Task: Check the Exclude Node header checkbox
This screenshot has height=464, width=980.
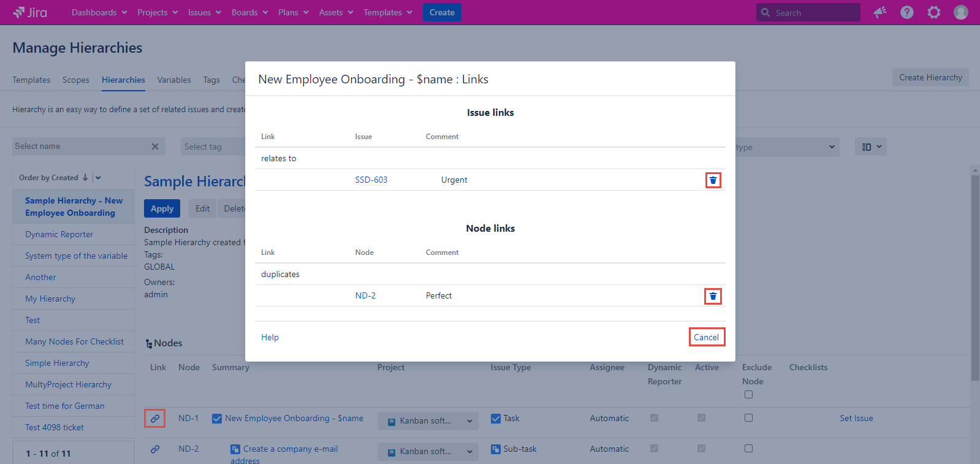Action: click(748, 395)
